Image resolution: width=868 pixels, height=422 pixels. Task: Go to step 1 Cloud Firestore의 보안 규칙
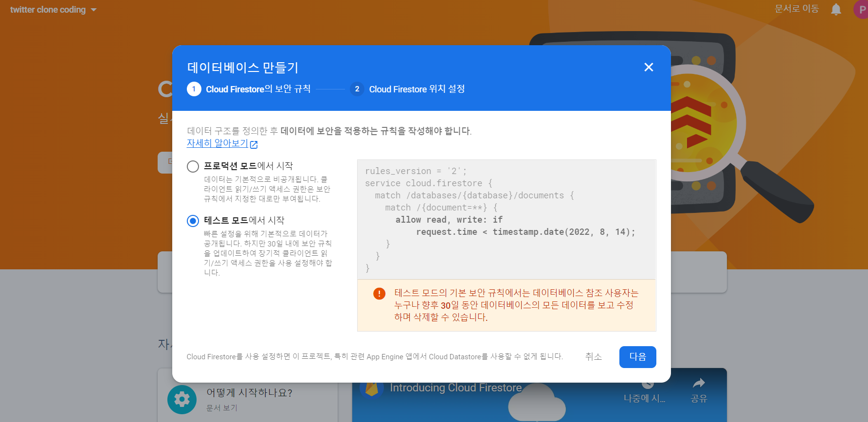point(249,89)
